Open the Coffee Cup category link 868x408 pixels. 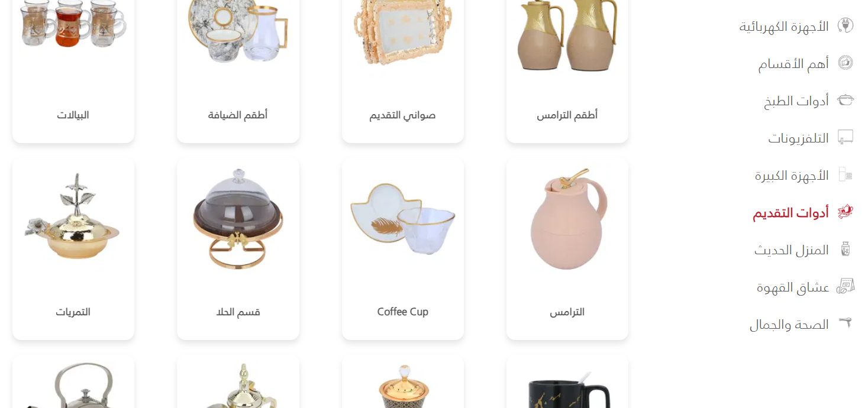[402, 312]
